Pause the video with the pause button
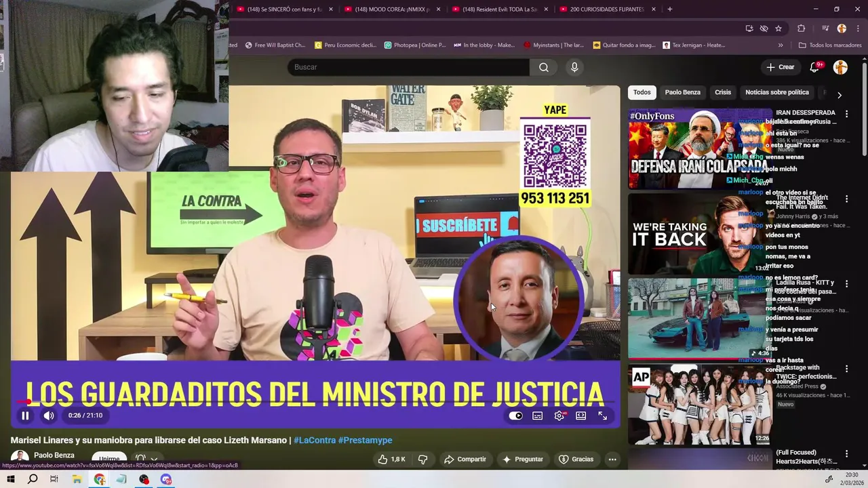 (x=25, y=415)
